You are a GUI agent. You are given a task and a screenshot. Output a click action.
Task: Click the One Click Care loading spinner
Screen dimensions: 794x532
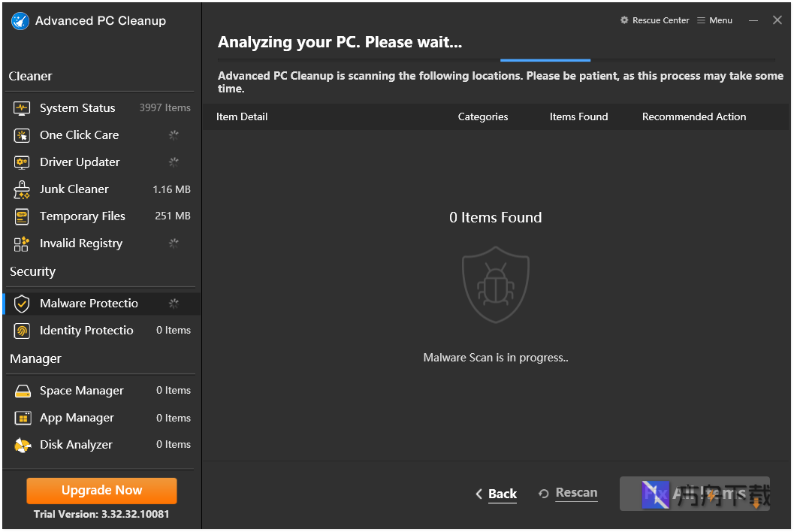(174, 135)
